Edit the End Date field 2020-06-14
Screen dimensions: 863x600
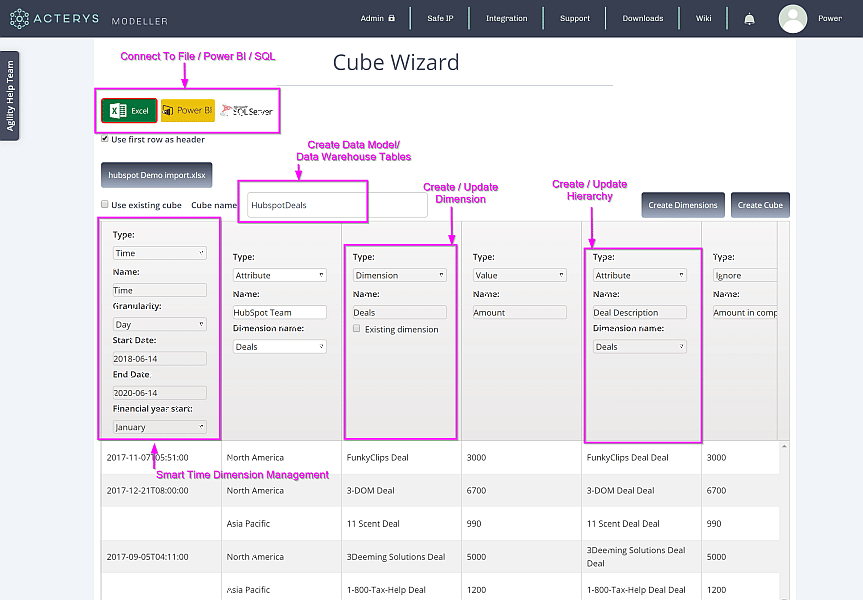tap(160, 392)
